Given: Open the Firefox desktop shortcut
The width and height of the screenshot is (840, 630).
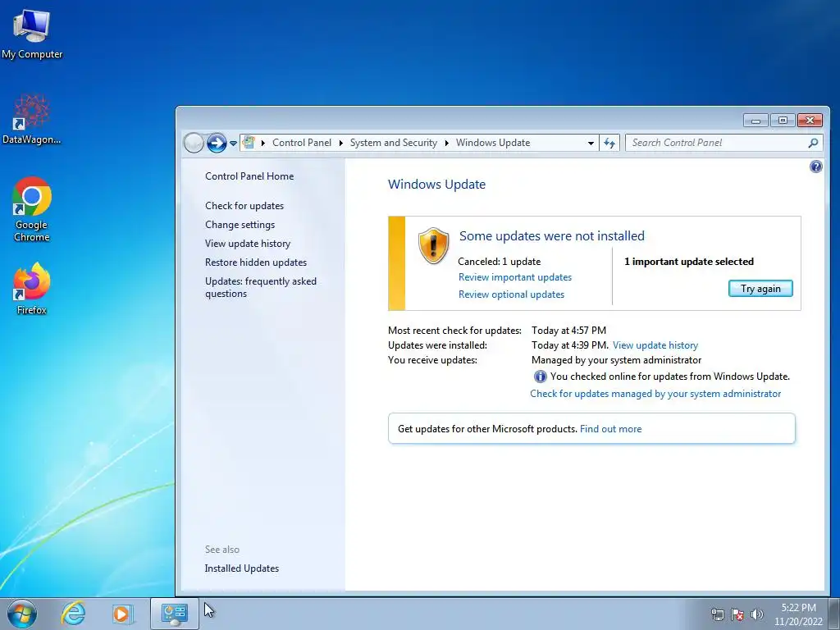Looking at the screenshot, I should tap(32, 288).
